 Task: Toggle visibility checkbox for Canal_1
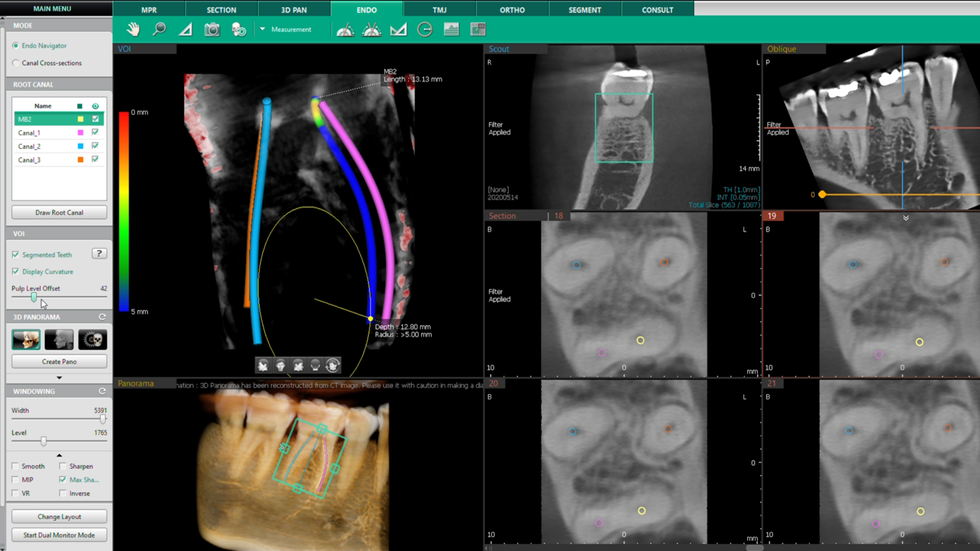(95, 132)
